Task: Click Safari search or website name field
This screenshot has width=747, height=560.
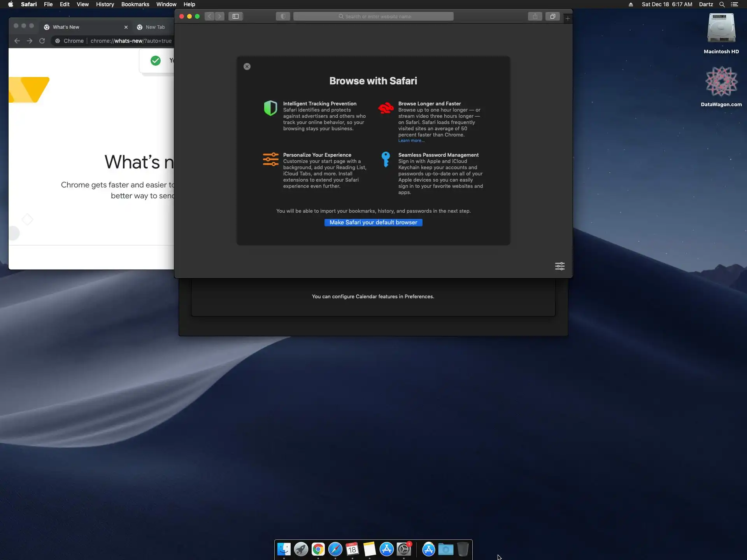Action: coord(373,16)
